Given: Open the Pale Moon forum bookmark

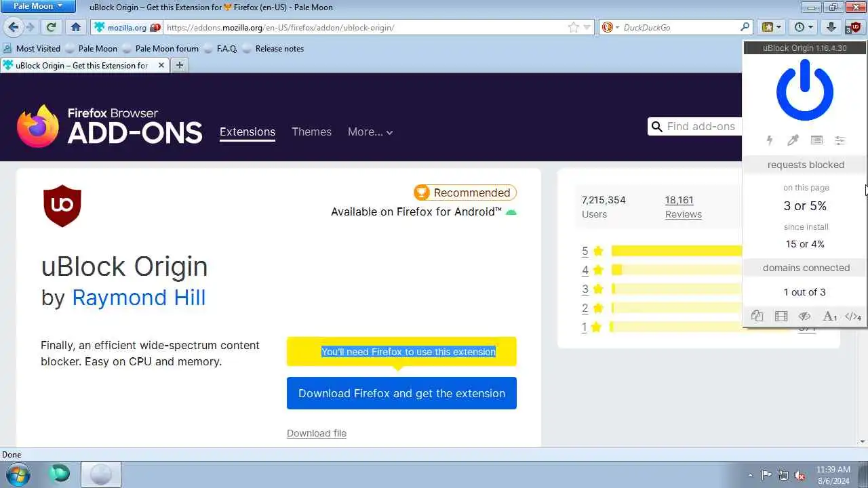Looking at the screenshot, I should pyautogui.click(x=160, y=48).
